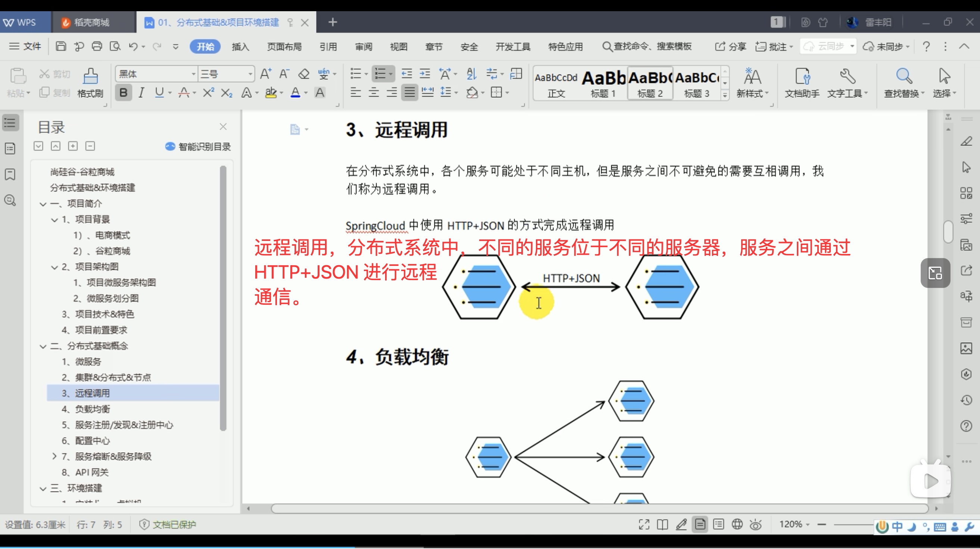Switch to the 稻壳商城 tab
980x549 pixels.
(91, 22)
